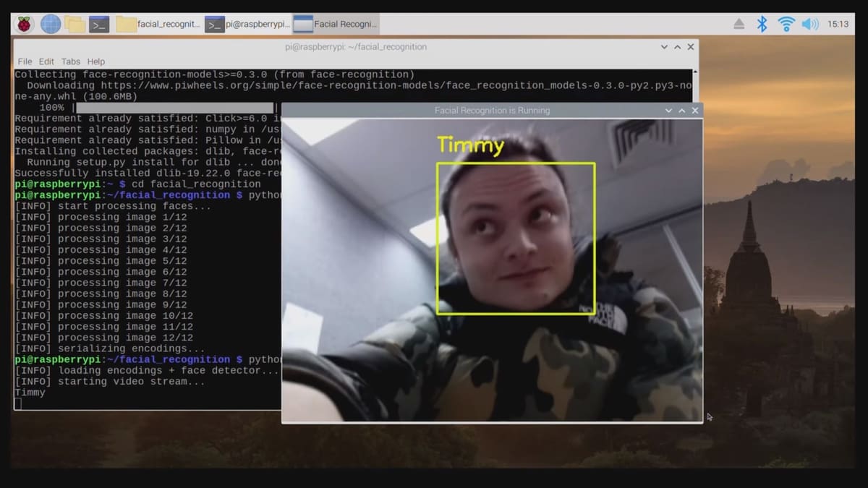Viewport: 868px width, 488px height.
Task: Open the terminal Help menu
Action: pyautogui.click(x=96, y=61)
